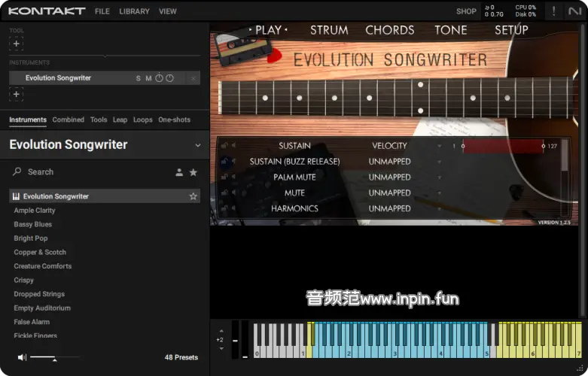Open the Sustain Velocity mapping dropdown
Screen dimensions: 588x376
coord(440,146)
